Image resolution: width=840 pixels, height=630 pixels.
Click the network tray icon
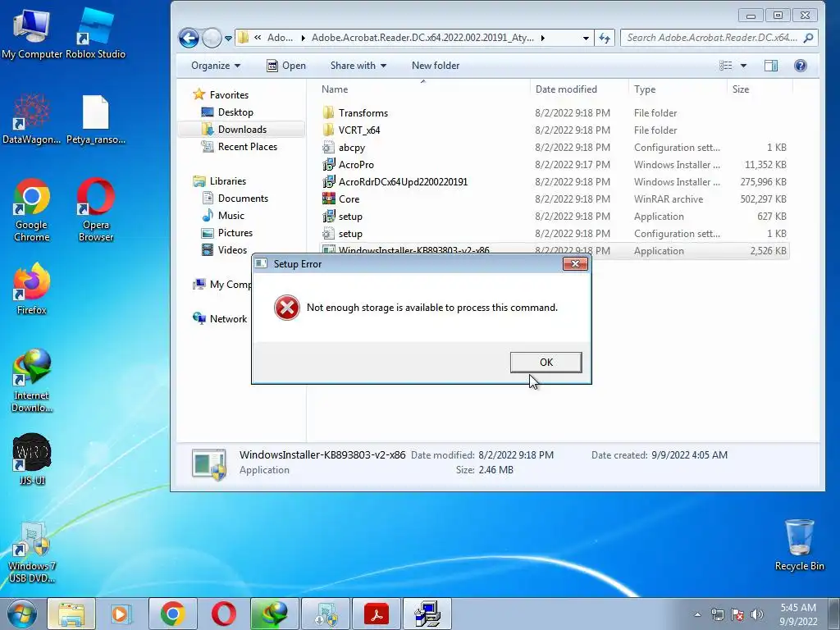(717, 614)
